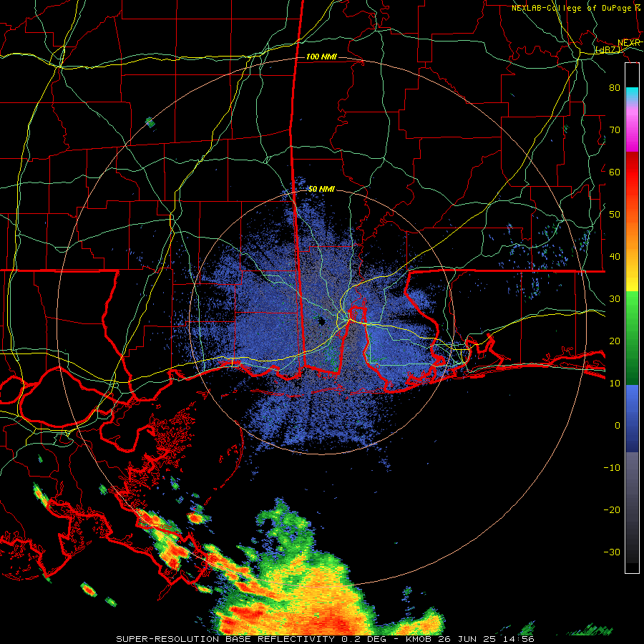The image size is (644, 644).
Task: Click "SUPER-RESOLUTION BASE REFLECTIVITY" product title
Action: pos(225,639)
